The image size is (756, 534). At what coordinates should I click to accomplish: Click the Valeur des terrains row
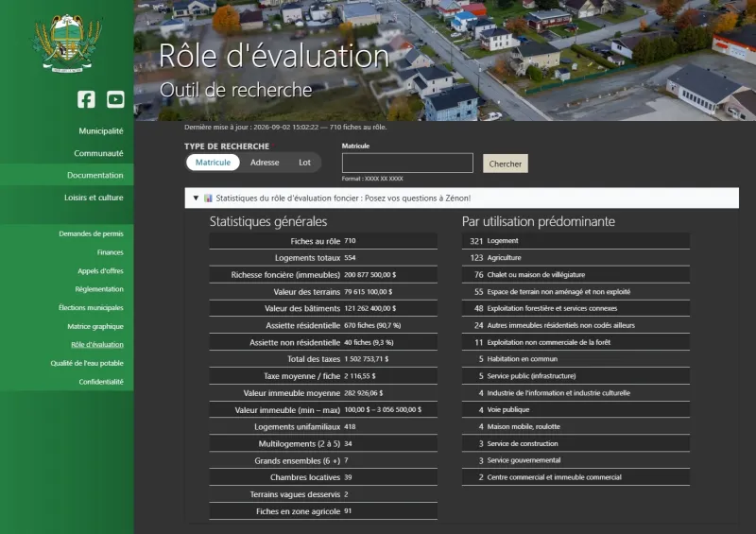pos(323,291)
